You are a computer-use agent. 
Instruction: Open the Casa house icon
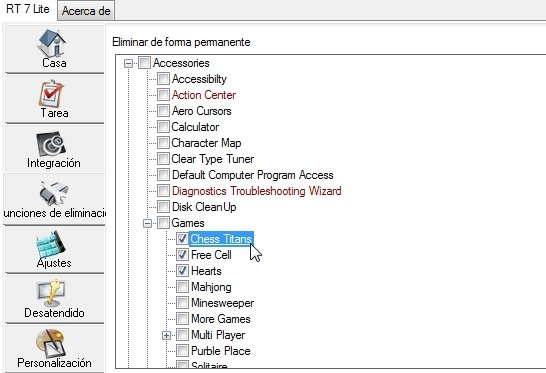[52, 43]
